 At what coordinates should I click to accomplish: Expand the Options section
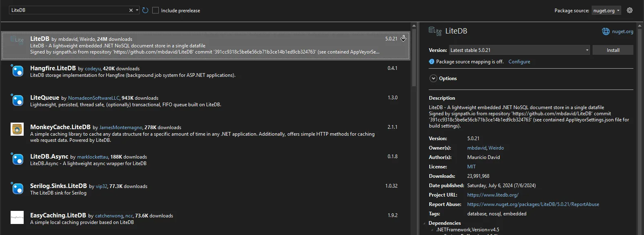(433, 78)
